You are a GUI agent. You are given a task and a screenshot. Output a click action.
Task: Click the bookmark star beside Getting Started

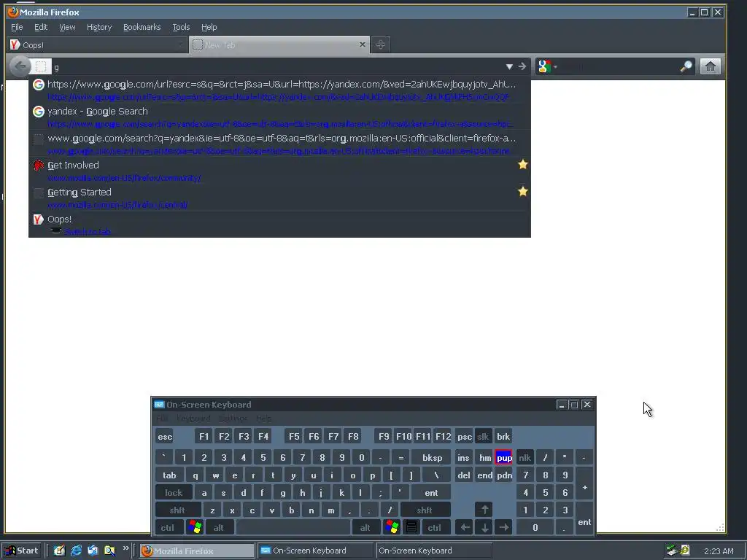click(522, 192)
